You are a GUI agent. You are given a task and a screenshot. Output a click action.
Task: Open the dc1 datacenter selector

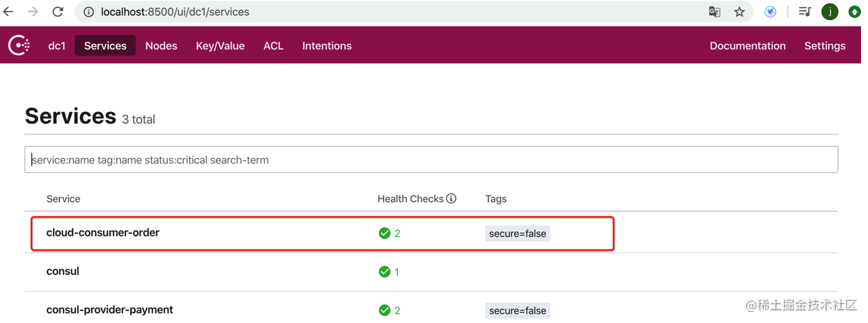(x=57, y=46)
